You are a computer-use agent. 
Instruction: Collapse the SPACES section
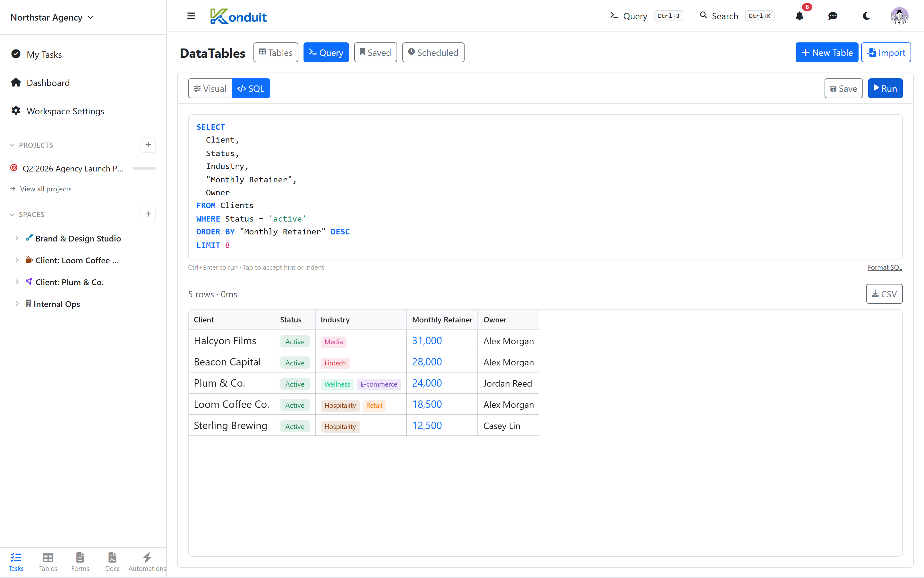tap(27, 215)
